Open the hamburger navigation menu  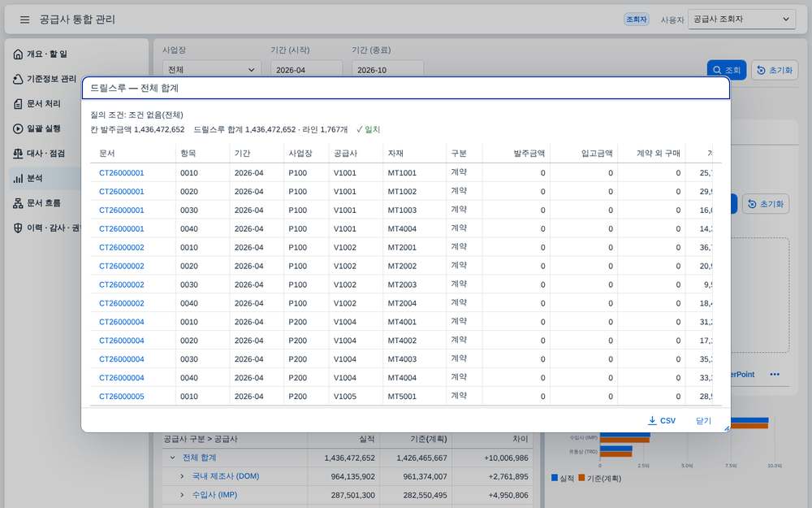24,20
